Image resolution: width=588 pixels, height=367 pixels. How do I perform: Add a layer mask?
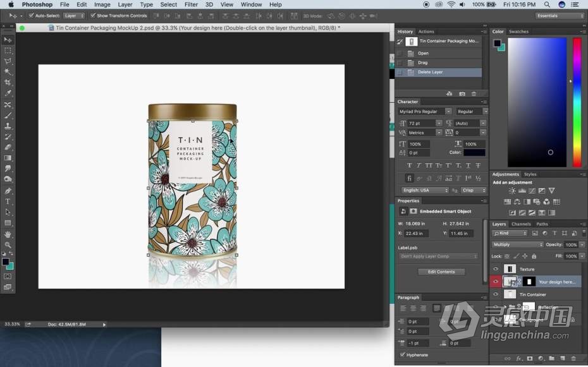[529, 359]
